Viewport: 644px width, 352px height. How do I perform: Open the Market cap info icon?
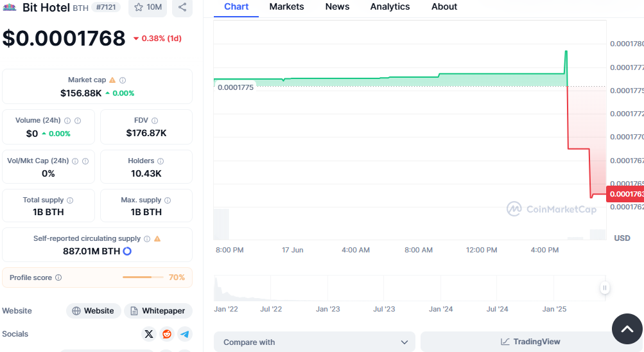pos(123,80)
